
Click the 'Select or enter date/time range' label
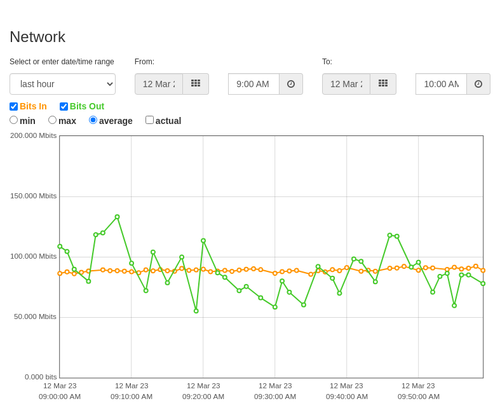click(62, 62)
